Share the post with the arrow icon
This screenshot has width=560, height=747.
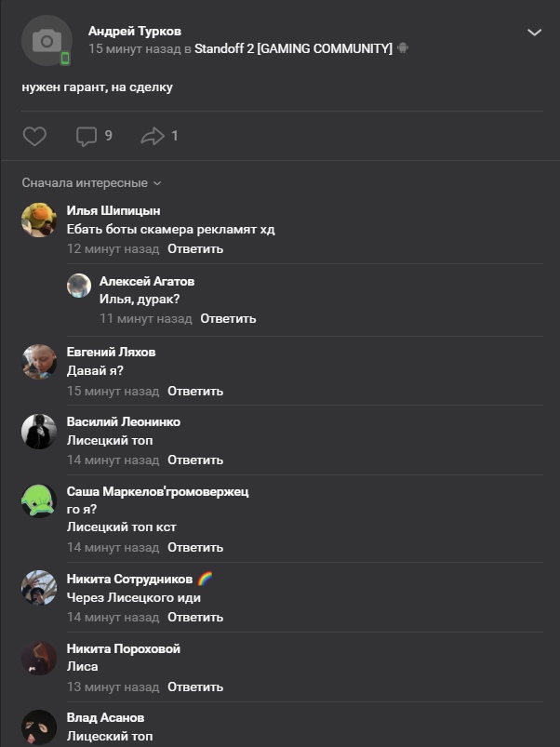coord(152,137)
